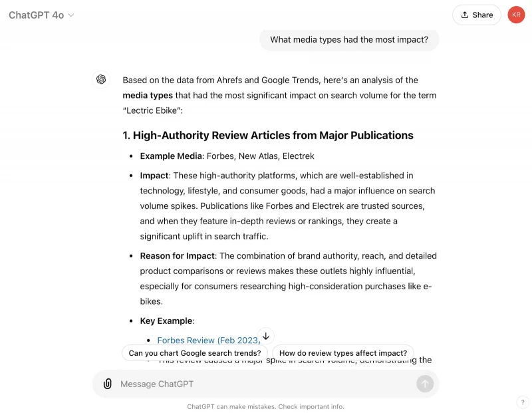The image size is (532, 413).
Task: Open the KR user profile avatar
Action: click(x=516, y=15)
